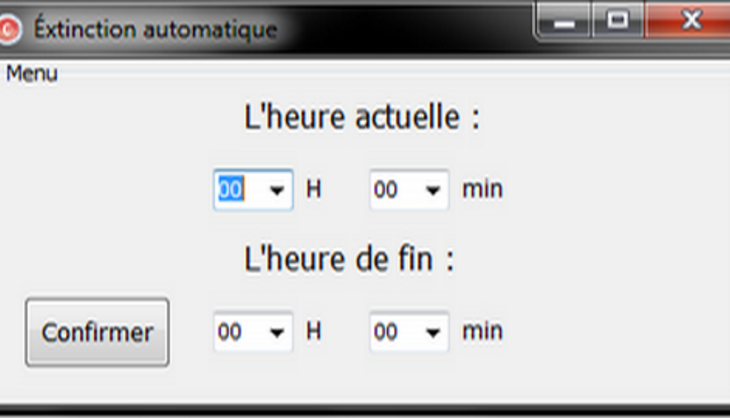
Task: Click the min label beside current minutes
Action: coord(483,189)
